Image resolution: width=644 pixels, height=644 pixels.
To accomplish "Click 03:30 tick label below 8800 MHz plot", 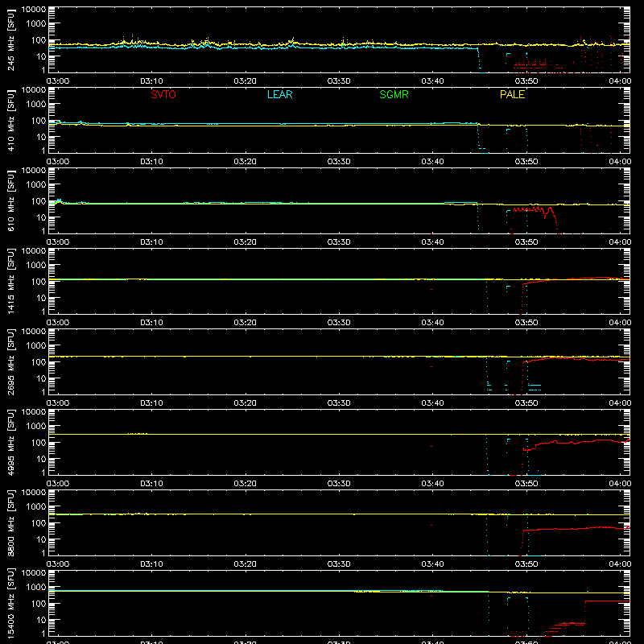I will (339, 564).
